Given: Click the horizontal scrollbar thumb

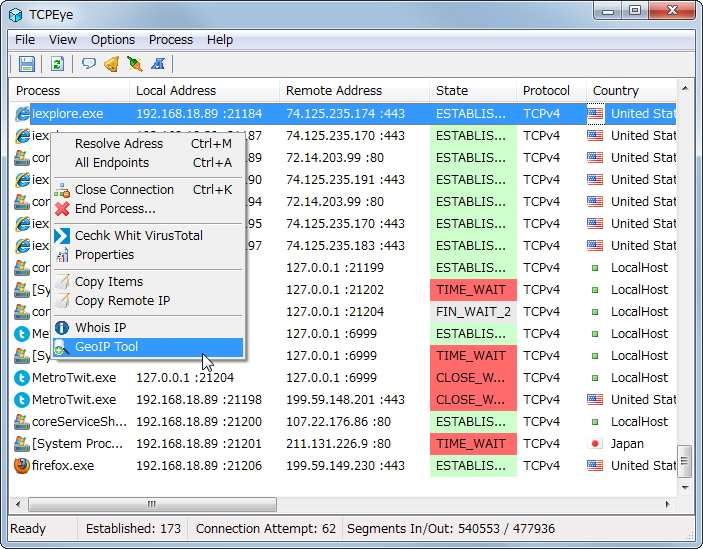Looking at the screenshot, I should [152, 505].
